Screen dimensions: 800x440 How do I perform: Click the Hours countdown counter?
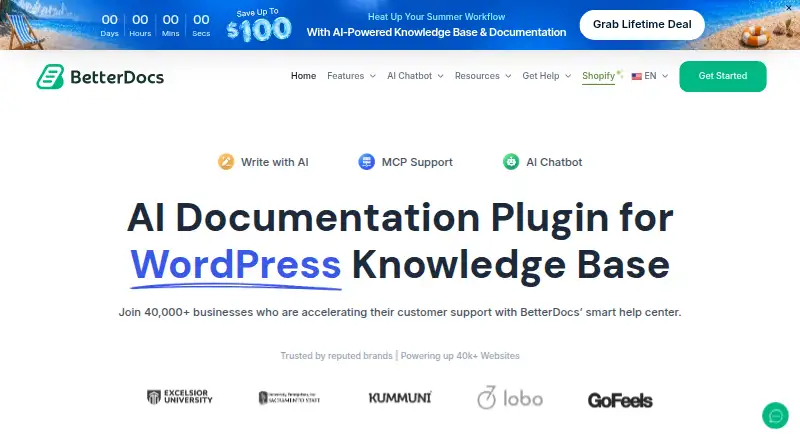pos(140,25)
